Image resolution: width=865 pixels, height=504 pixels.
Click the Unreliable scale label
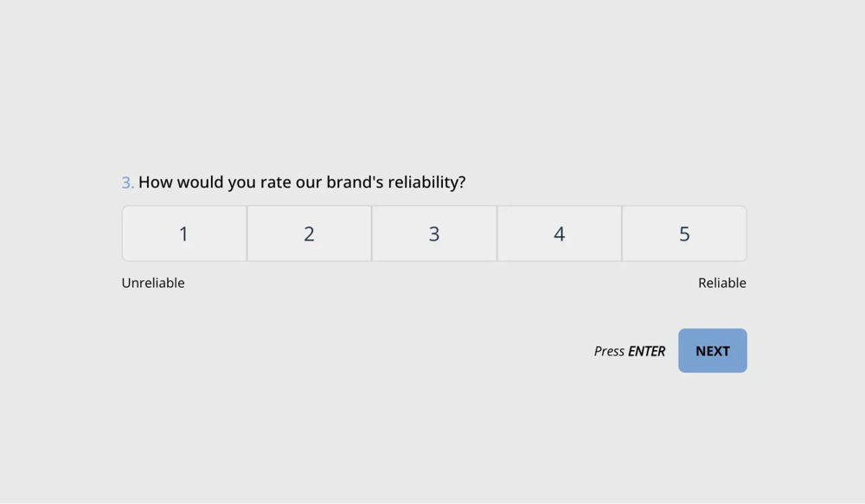pyautogui.click(x=153, y=283)
